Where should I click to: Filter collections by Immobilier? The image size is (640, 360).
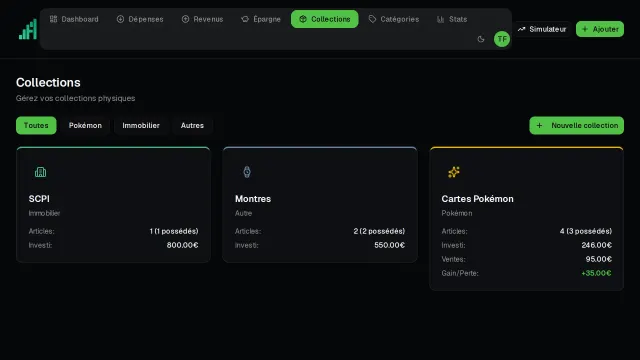141,125
